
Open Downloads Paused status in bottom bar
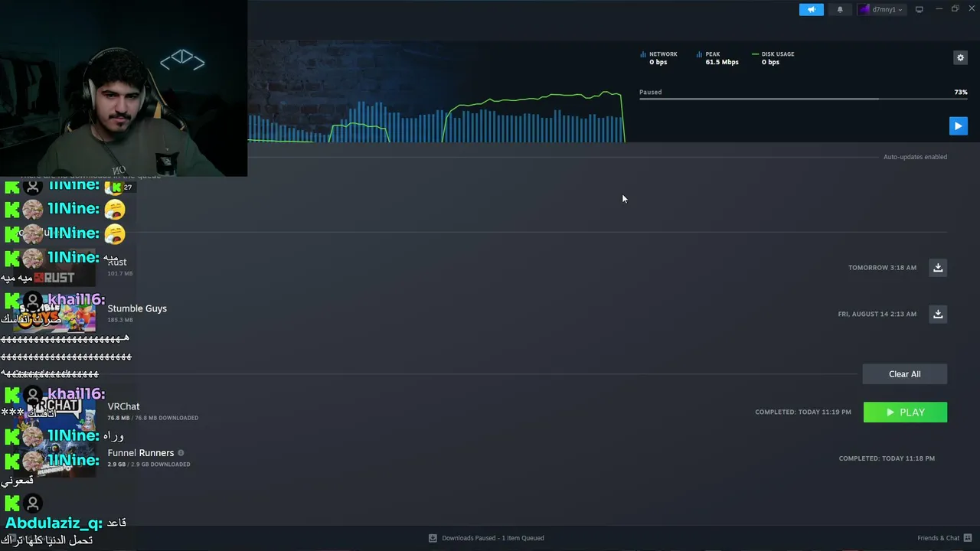pyautogui.click(x=487, y=538)
